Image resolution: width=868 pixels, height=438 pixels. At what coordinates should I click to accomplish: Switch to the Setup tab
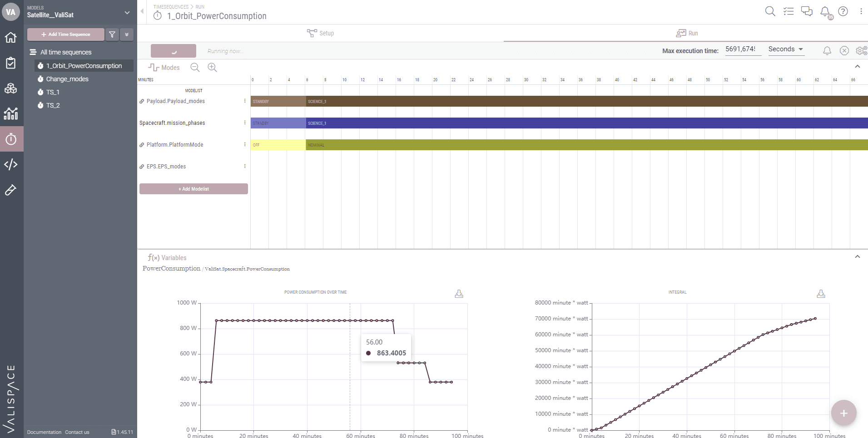(x=321, y=33)
